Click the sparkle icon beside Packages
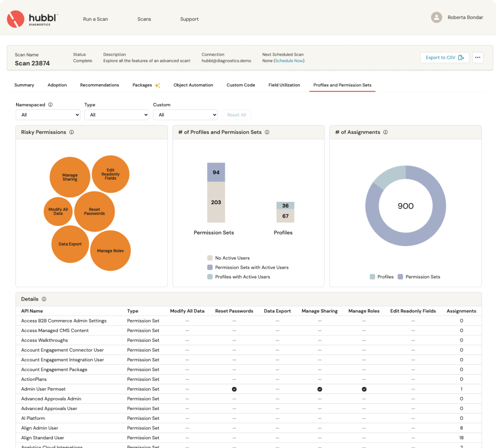The height and width of the screenshot is (448, 496). [157, 85]
